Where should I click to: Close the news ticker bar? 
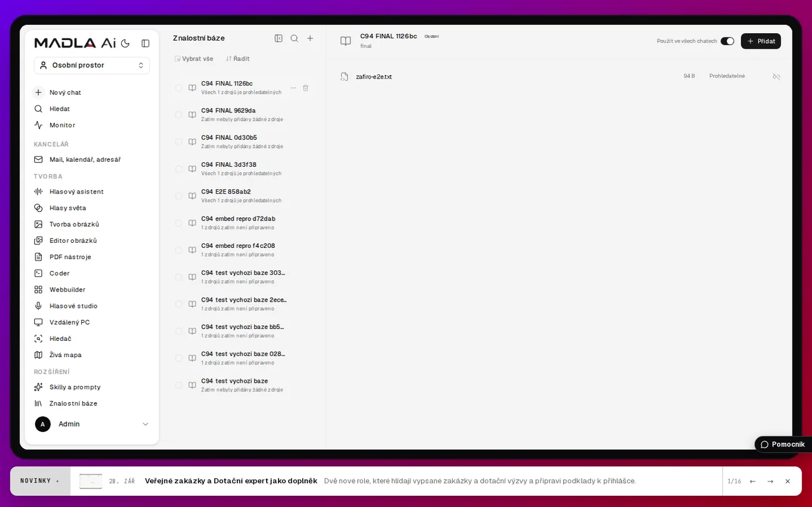788,481
